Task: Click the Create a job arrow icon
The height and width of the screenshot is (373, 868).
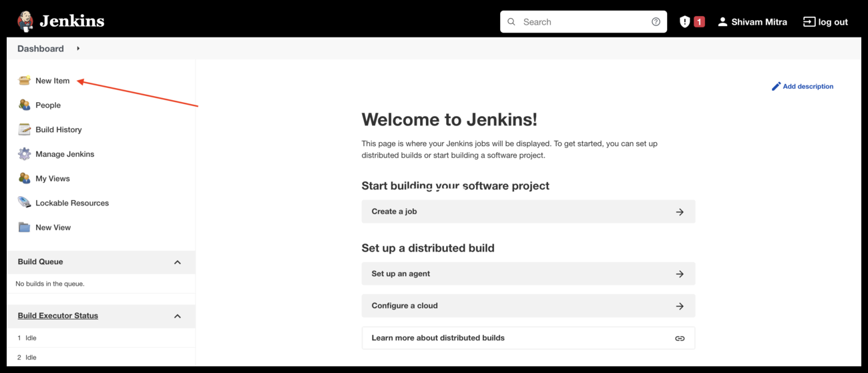Action: pyautogui.click(x=680, y=212)
